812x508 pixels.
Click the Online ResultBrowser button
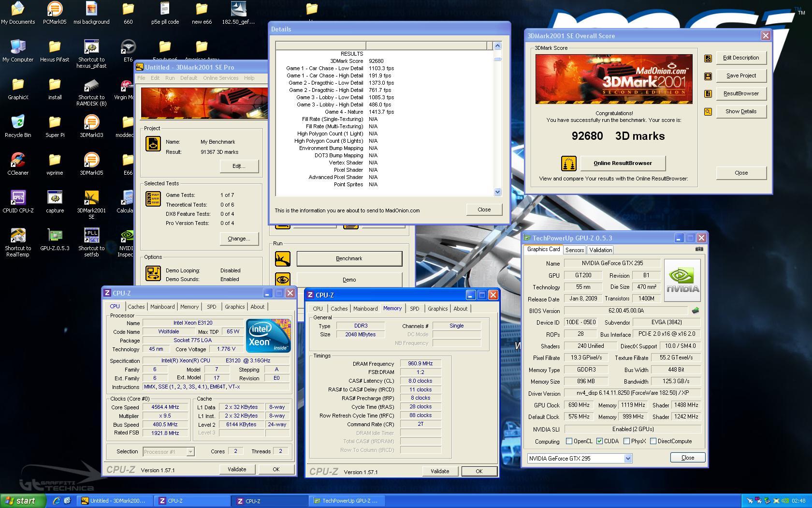pos(623,164)
